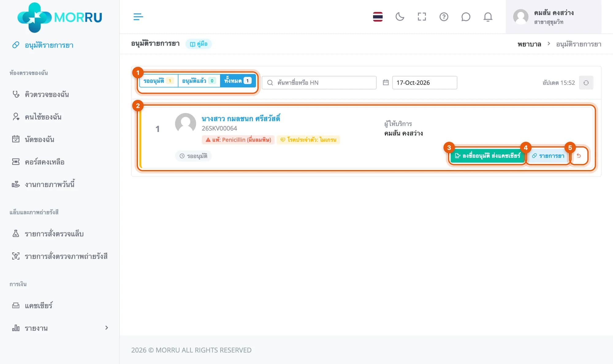Screen dimensions: 613x364
Task: Open the date picker showing 17-Oct-2026
Action: 425,83
